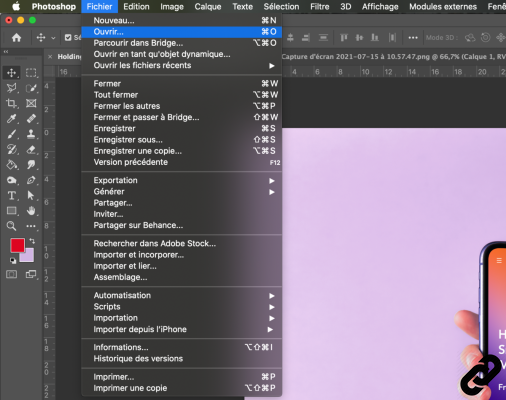
Task: Open the Edition menu in menu bar
Action: pyautogui.click(x=136, y=6)
